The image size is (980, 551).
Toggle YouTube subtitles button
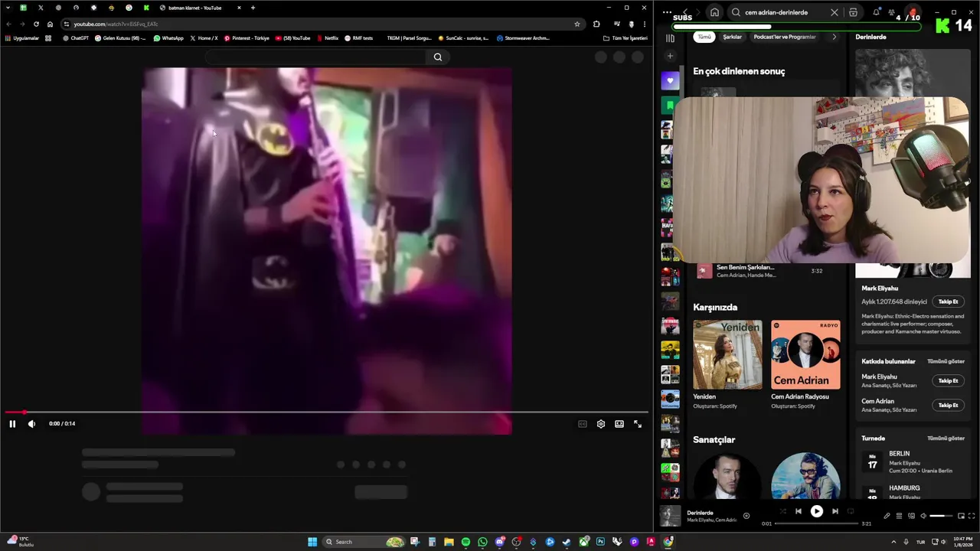click(x=583, y=424)
